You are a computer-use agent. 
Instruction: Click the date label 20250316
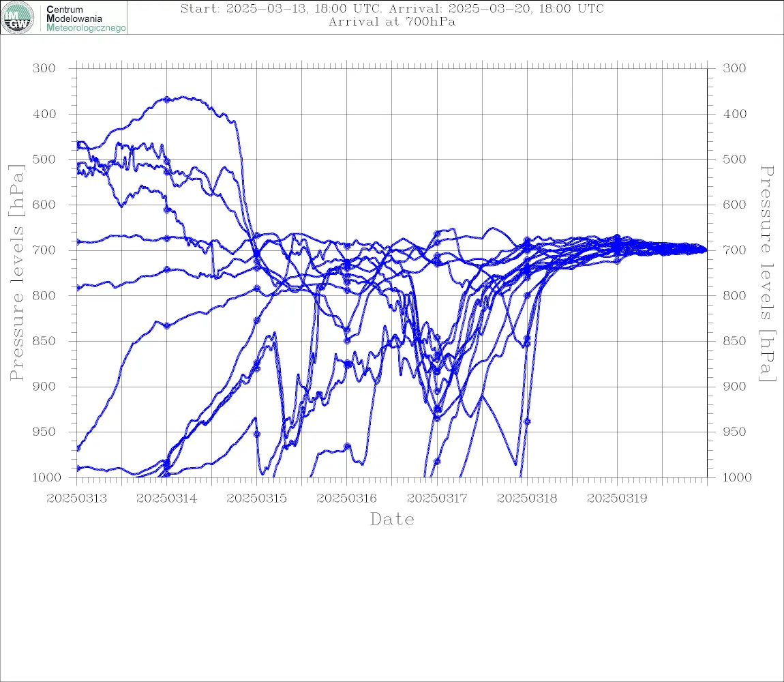346,499
